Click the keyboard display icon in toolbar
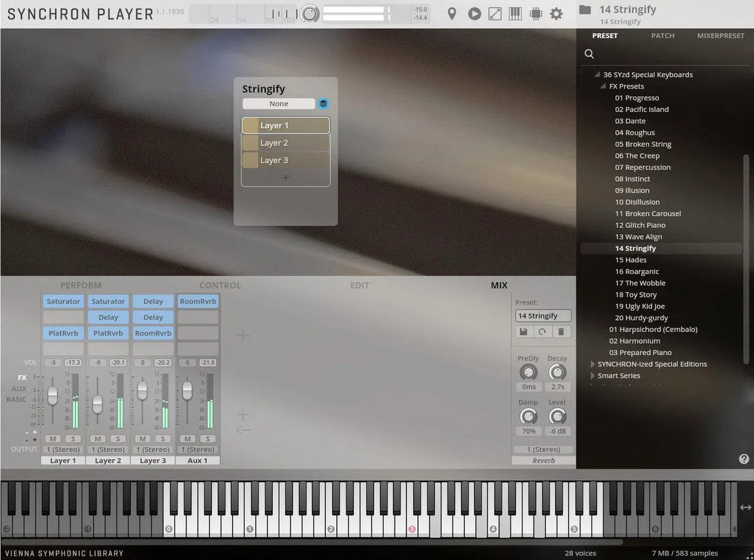The width and height of the screenshot is (754, 560). tap(515, 13)
